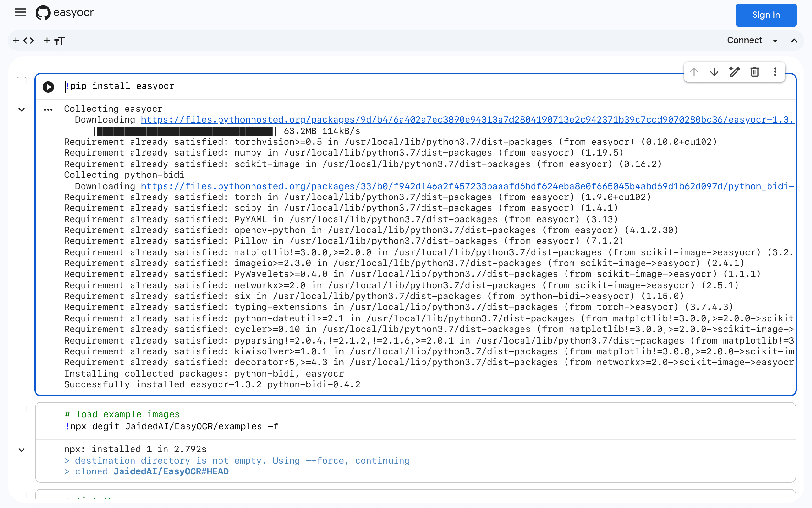This screenshot has height=508, width=812.
Task: Click the torchvision requirement line
Action: tap(390, 142)
